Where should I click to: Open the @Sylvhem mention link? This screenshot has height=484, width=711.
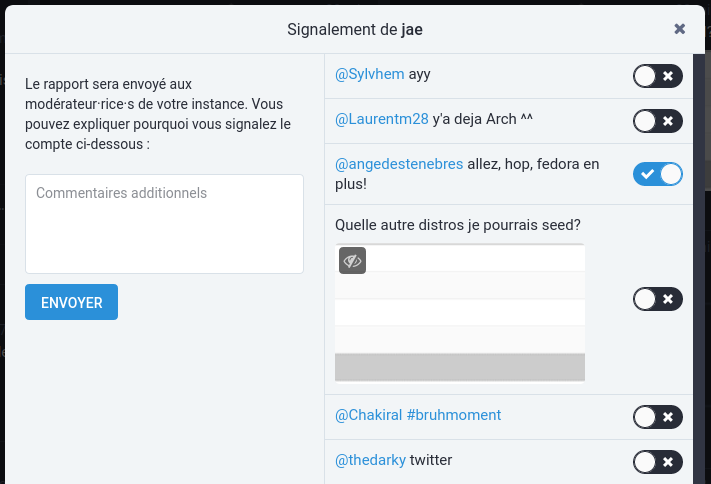click(x=370, y=74)
